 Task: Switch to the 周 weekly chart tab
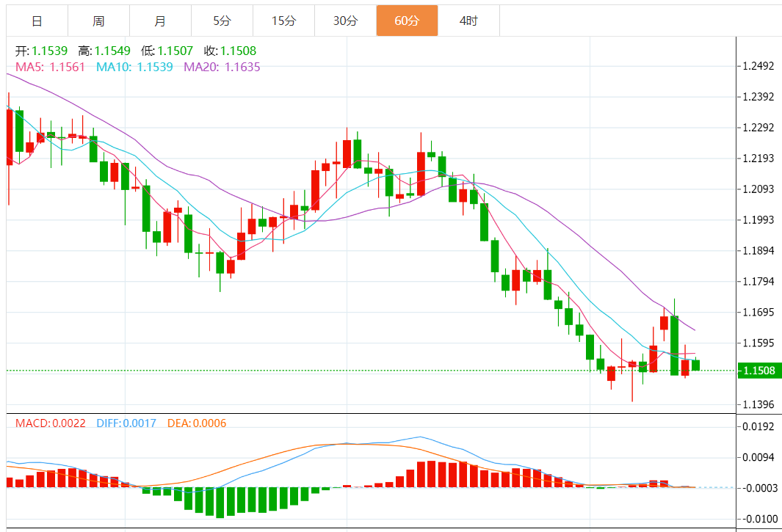(98, 21)
